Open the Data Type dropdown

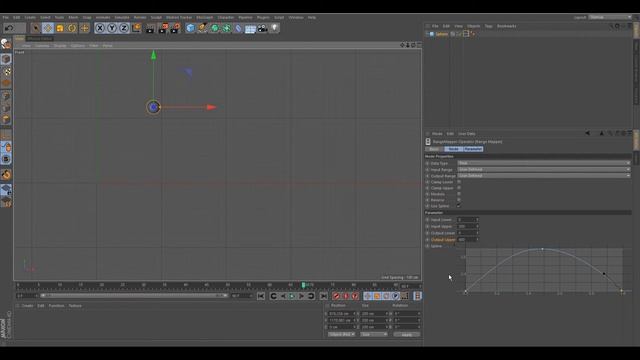click(x=544, y=163)
